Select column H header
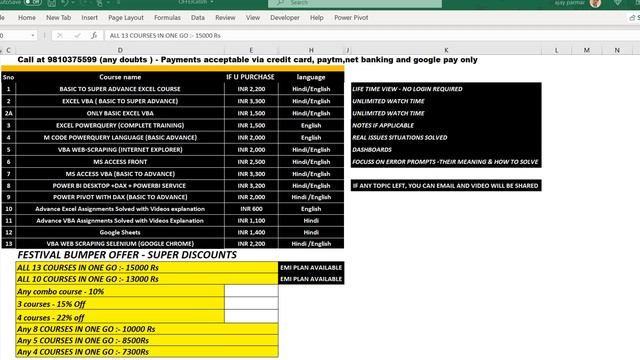 pyautogui.click(x=311, y=50)
